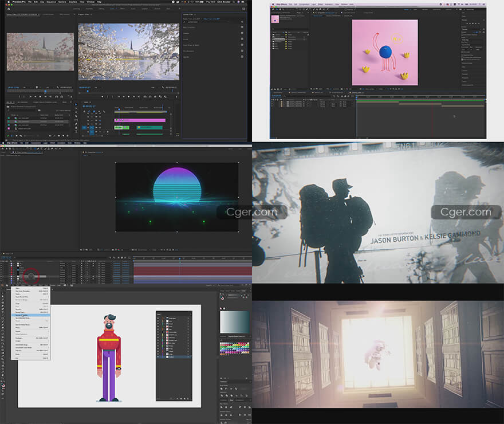Toggle the Vignette checkbox in Lumetri Color

242,57
